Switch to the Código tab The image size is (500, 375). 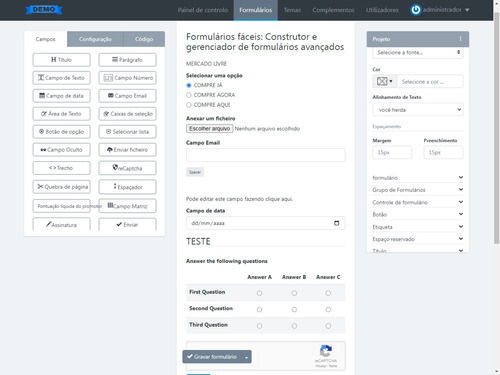point(144,39)
